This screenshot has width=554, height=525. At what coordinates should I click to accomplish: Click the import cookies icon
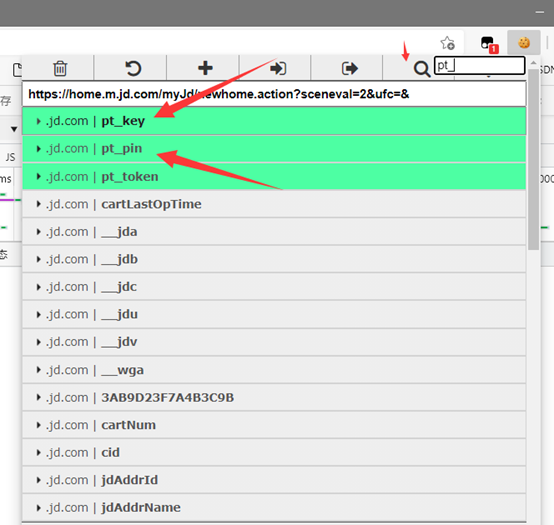click(x=278, y=68)
